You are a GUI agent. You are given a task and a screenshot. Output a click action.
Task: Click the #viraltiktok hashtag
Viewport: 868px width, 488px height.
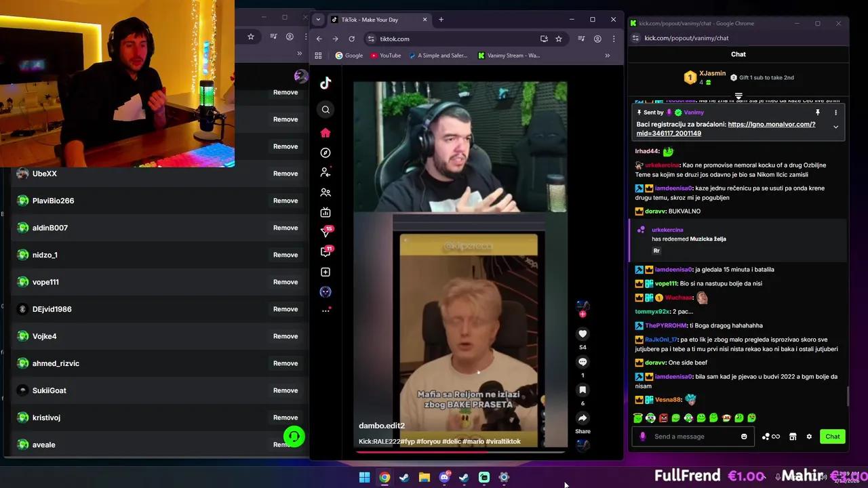pos(503,441)
